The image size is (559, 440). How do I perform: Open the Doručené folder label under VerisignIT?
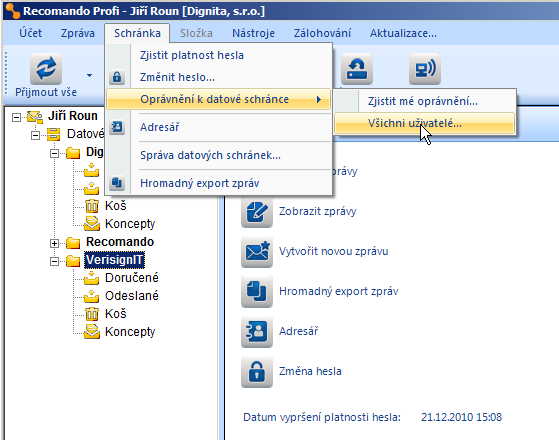[x=132, y=278]
